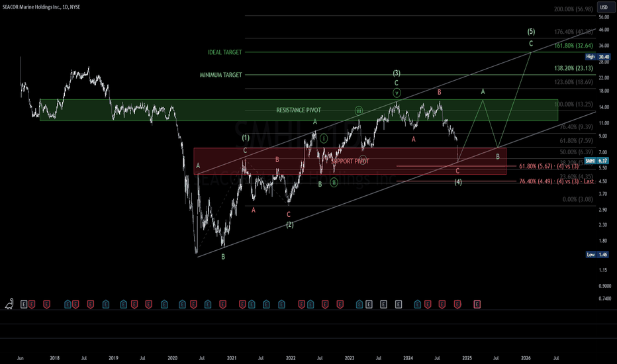Select the (3) wave label

397,73
